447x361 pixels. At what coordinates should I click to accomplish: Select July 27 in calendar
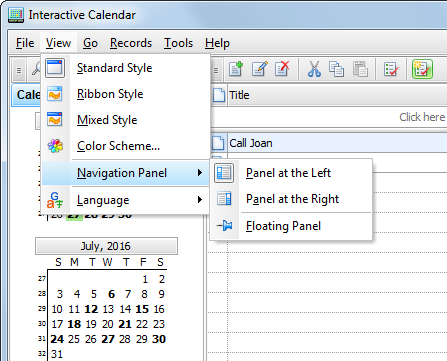click(x=108, y=339)
